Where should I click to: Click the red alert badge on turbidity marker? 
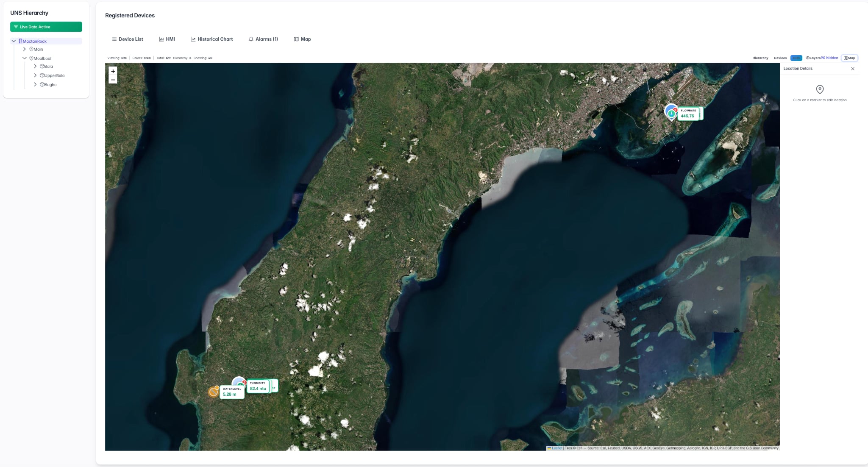245,382
